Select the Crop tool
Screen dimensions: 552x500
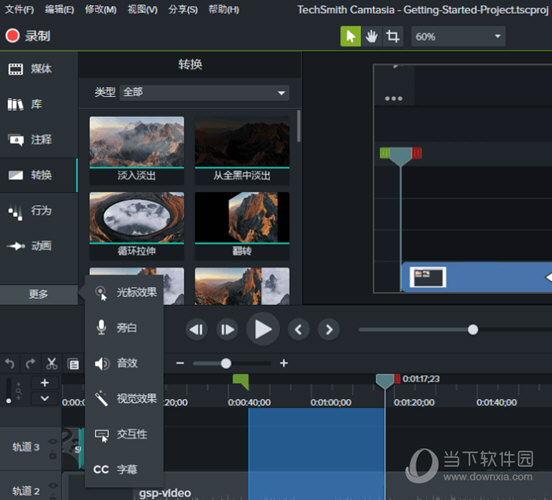click(392, 36)
